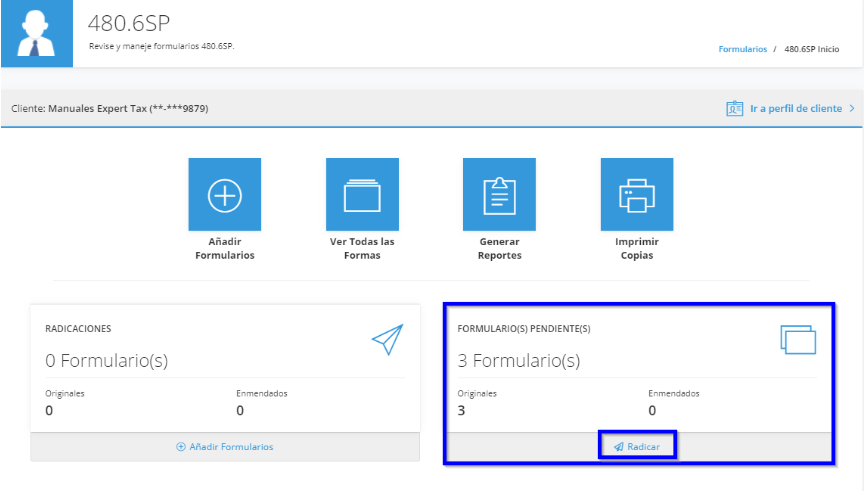Viewport: 866px width, 491px height.
Task: Click Añadir Formularios link under Radicaciones
Action: pyautogui.click(x=225, y=447)
